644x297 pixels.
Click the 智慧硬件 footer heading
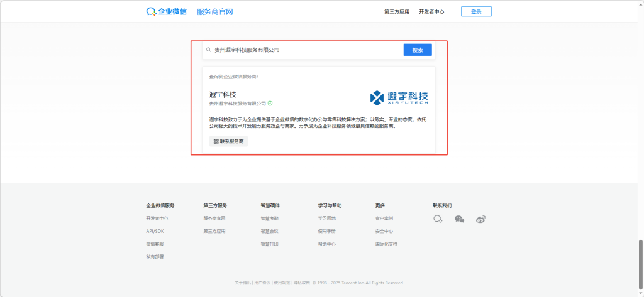click(270, 205)
